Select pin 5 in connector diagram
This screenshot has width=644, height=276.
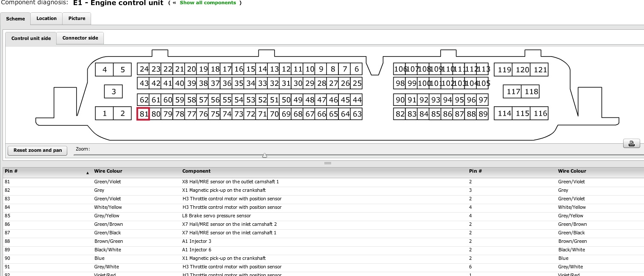tap(123, 70)
